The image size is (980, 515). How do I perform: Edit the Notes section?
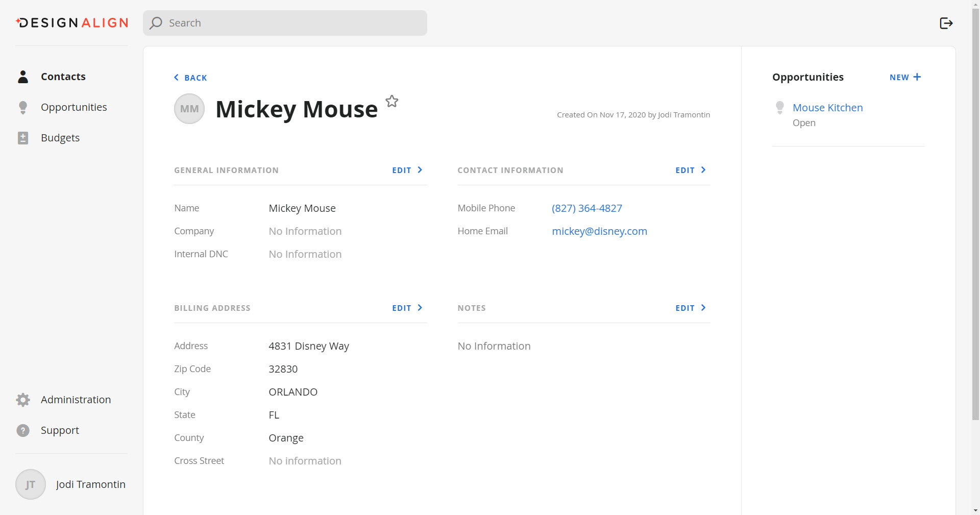[685, 308]
